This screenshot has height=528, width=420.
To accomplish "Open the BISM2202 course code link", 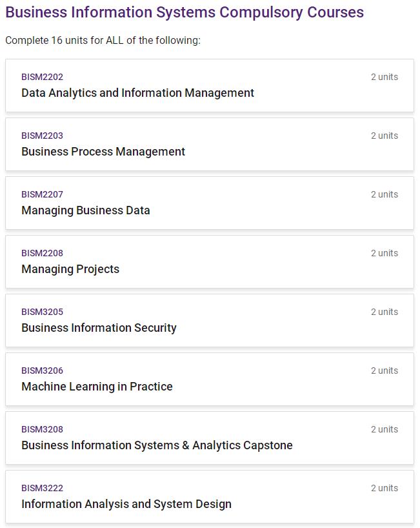I will (x=42, y=77).
